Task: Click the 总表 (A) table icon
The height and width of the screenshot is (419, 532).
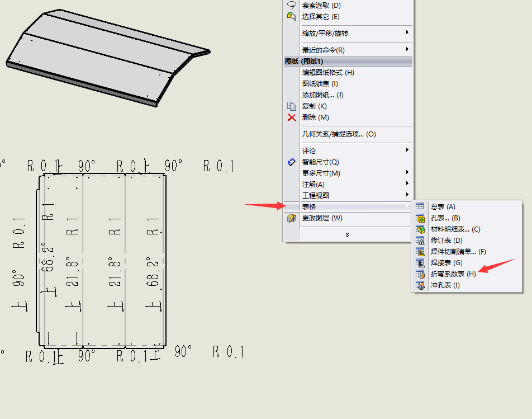Action: 420,207
